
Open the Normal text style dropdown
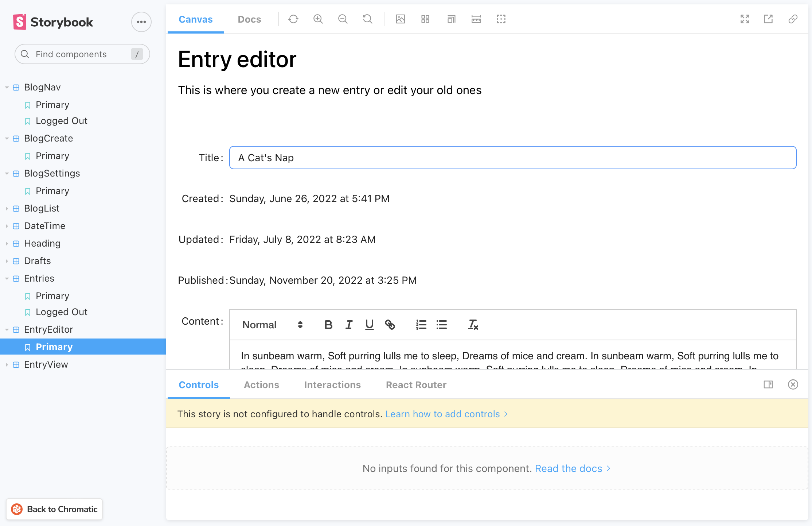click(x=272, y=325)
